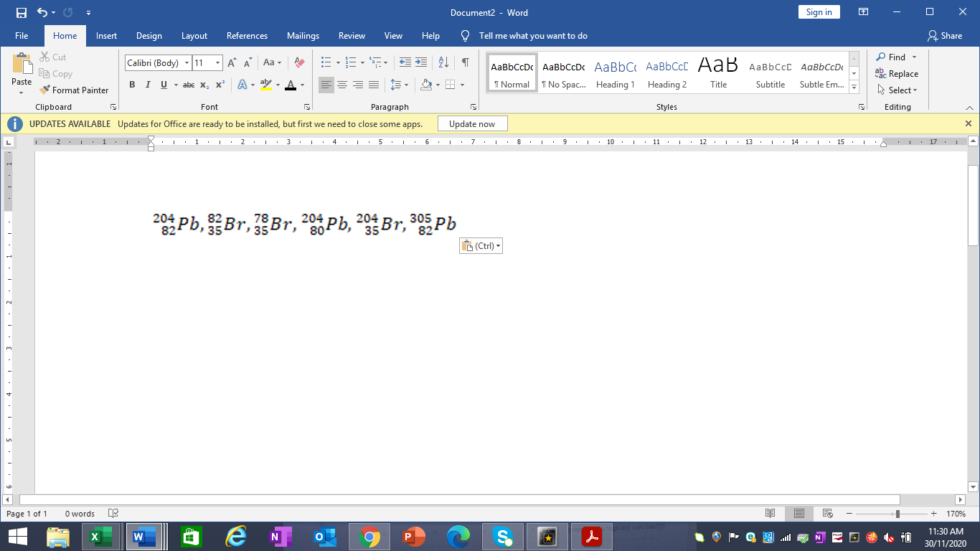Center align the paragraph
This screenshot has height=551, width=980.
[342, 85]
